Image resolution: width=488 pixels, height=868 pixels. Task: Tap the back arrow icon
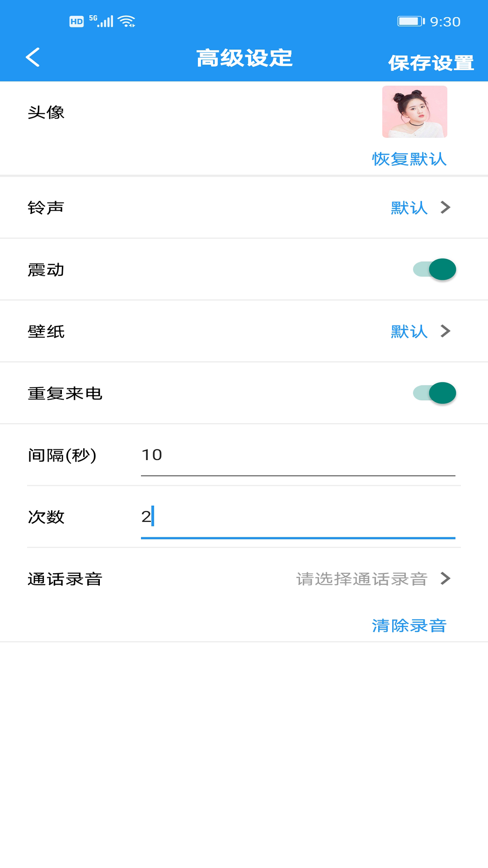pos(33,57)
